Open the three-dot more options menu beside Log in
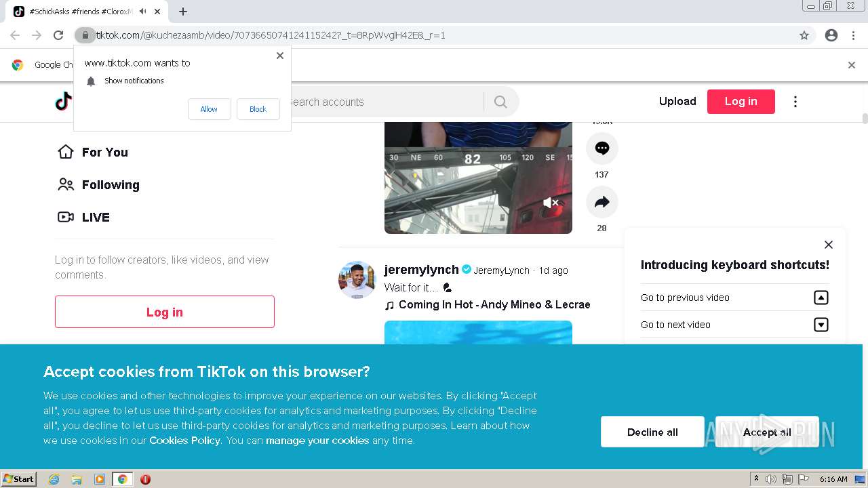 pyautogui.click(x=795, y=102)
